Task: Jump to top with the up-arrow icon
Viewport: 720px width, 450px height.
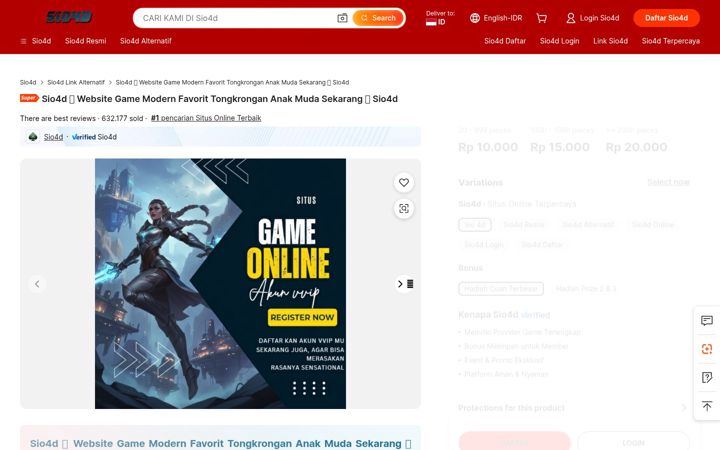Action: point(707,406)
